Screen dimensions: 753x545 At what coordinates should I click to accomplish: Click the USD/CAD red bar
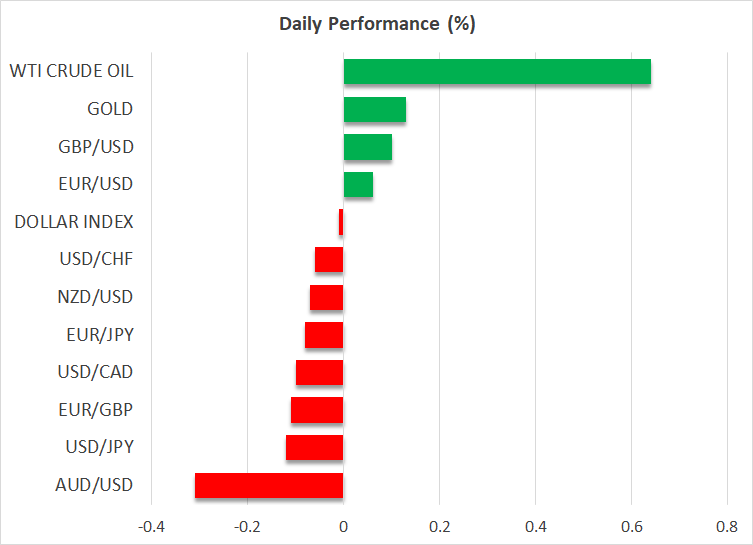click(319, 372)
